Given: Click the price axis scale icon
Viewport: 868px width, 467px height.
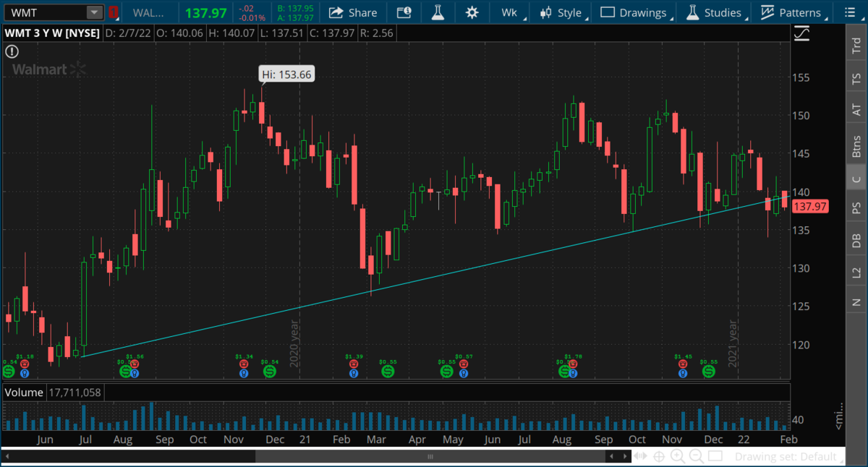Looking at the screenshot, I should tap(801, 33).
